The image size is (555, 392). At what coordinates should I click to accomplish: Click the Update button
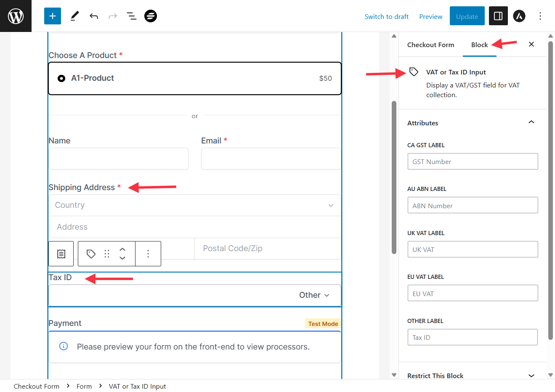(x=467, y=16)
